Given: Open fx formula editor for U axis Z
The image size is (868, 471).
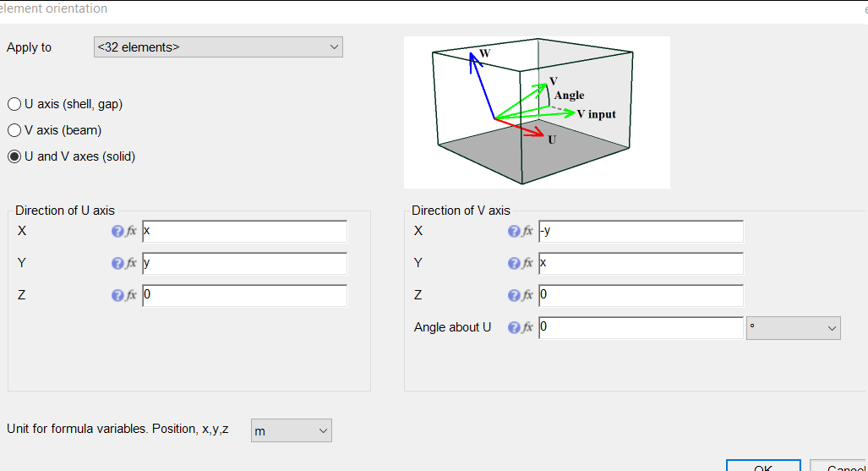Looking at the screenshot, I should [131, 296].
